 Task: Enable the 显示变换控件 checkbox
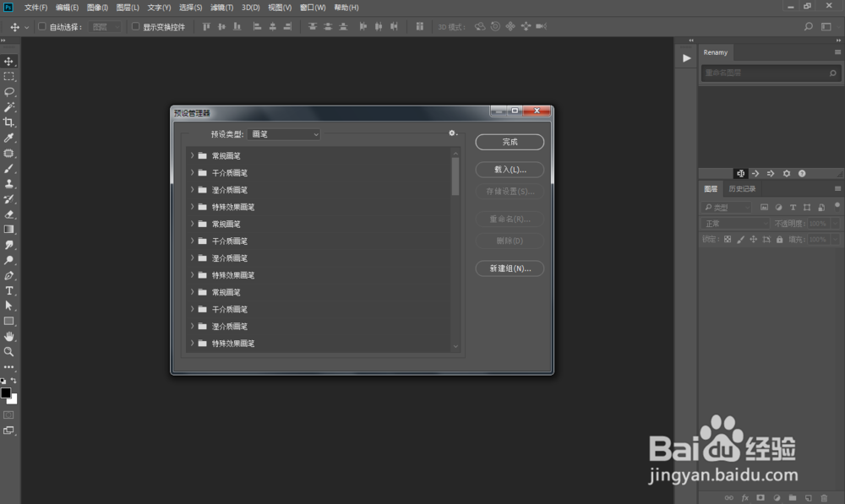[135, 26]
